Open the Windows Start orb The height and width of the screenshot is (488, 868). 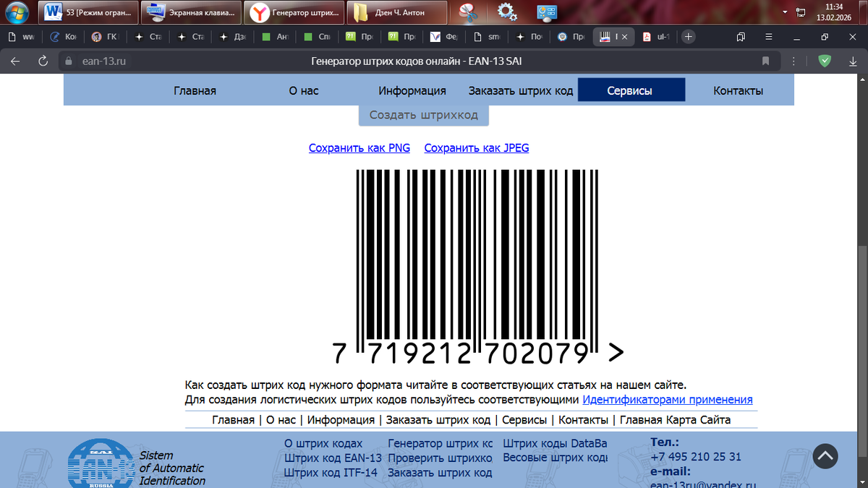click(18, 12)
